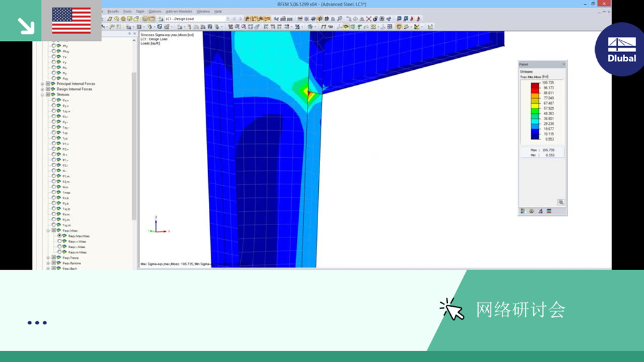Click the first highlighted results toggle icon

(x=247, y=19)
